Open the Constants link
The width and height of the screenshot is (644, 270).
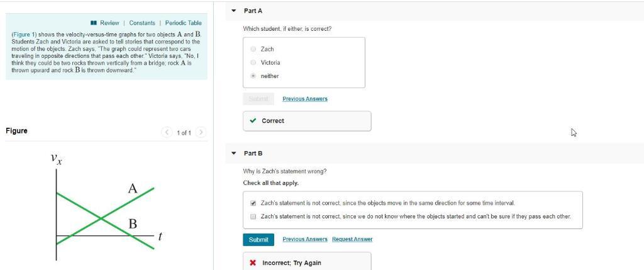(x=142, y=23)
